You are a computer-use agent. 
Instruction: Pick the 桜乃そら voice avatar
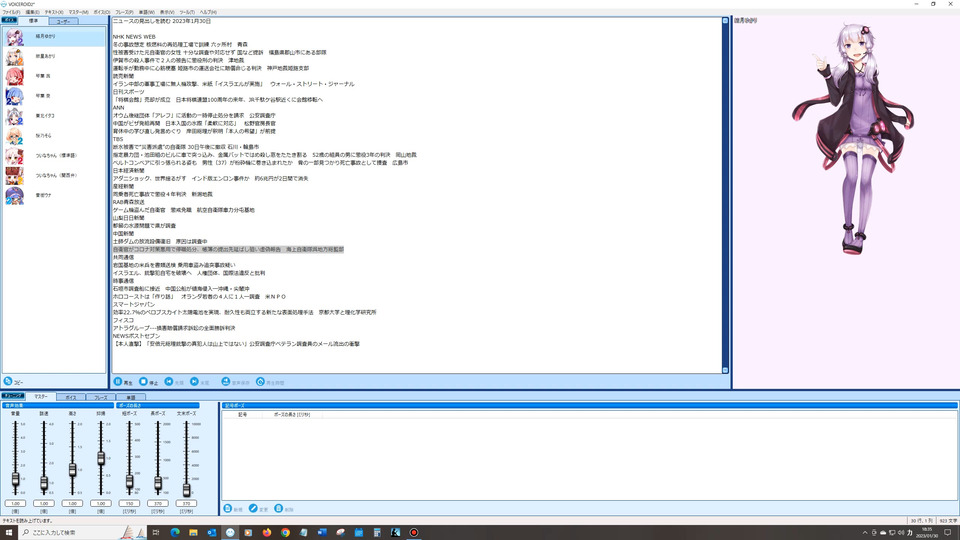15,136
